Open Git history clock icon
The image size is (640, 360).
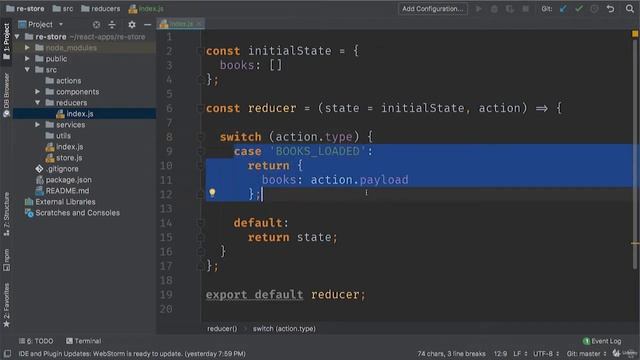[x=594, y=9]
